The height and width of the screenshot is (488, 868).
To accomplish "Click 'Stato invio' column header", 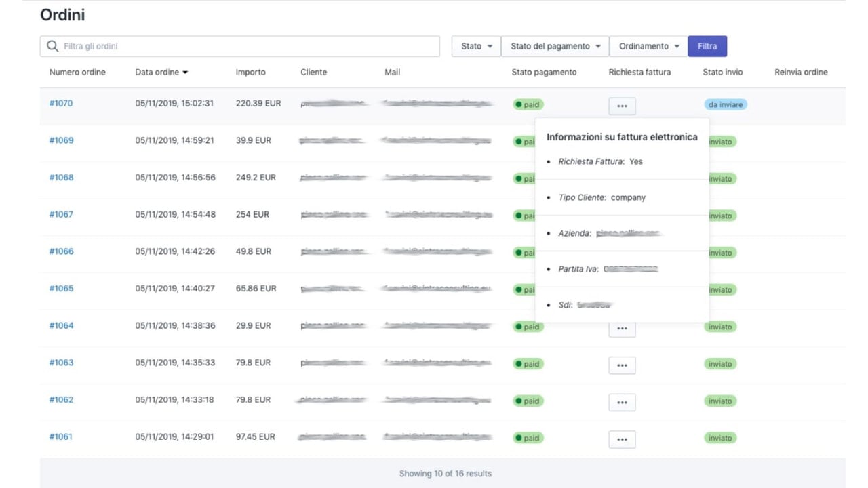I will click(x=723, y=72).
